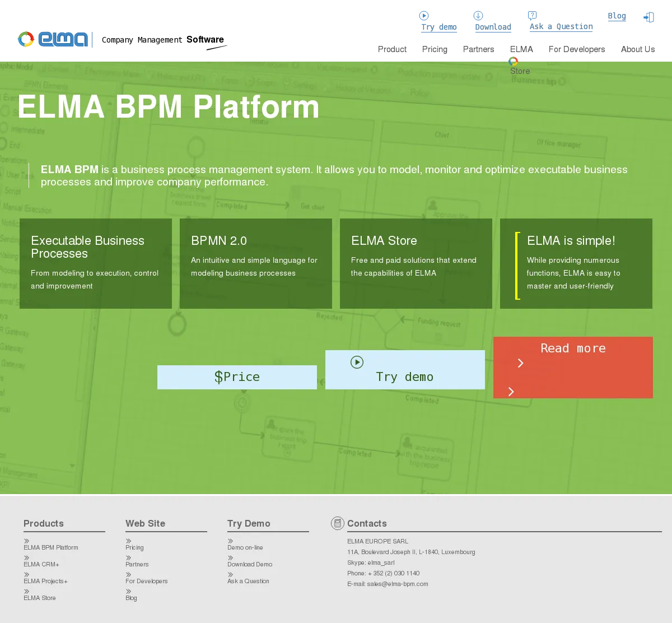Viewport: 672px width, 623px height.
Task: Click the ELMA Store colored ring icon
Action: coord(513,62)
